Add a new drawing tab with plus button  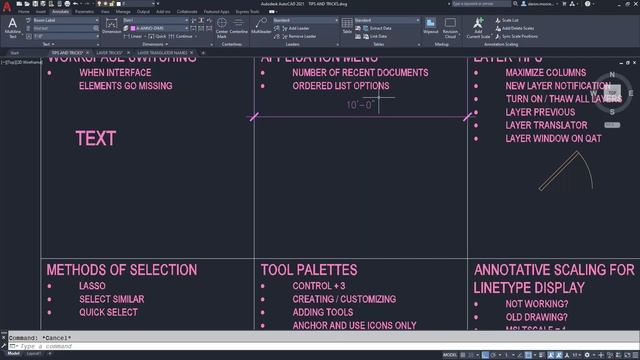[203, 53]
